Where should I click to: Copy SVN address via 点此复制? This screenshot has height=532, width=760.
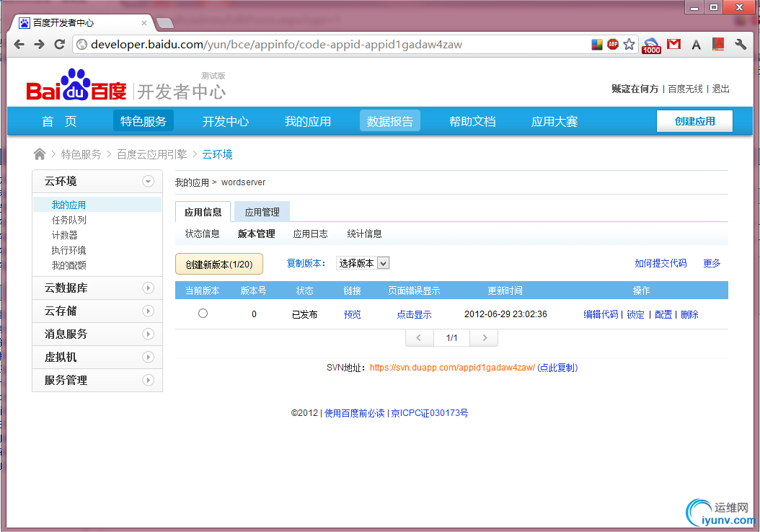557,367
